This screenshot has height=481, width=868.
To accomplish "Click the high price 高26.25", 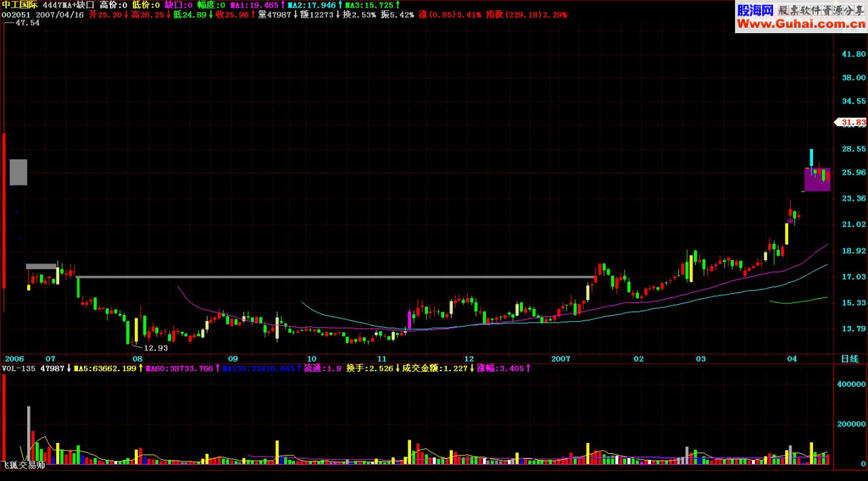I will click(x=148, y=14).
